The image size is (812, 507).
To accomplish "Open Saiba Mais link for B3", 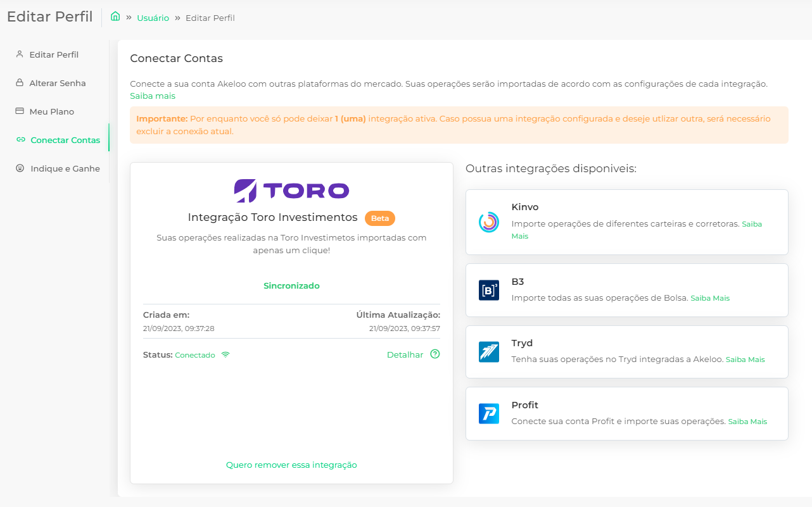I will 710,298.
